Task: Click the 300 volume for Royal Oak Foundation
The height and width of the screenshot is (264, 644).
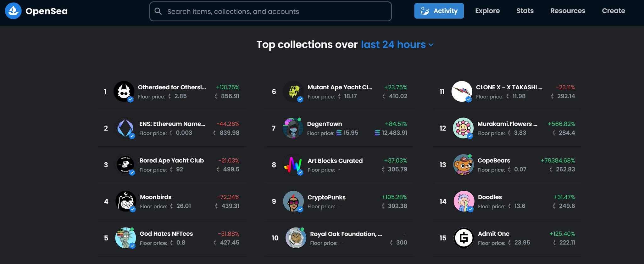Action: tap(402, 243)
